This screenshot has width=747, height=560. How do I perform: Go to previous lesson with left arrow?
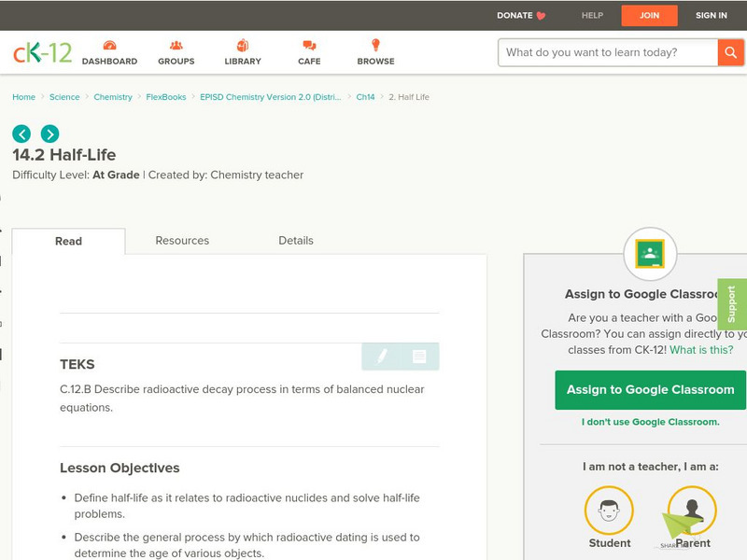tap(21, 133)
